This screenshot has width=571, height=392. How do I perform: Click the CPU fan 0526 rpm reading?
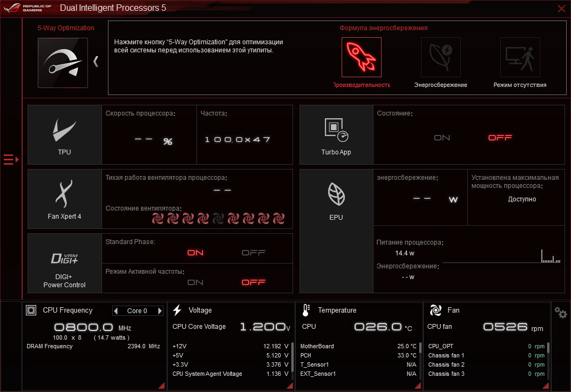pyautogui.click(x=513, y=327)
